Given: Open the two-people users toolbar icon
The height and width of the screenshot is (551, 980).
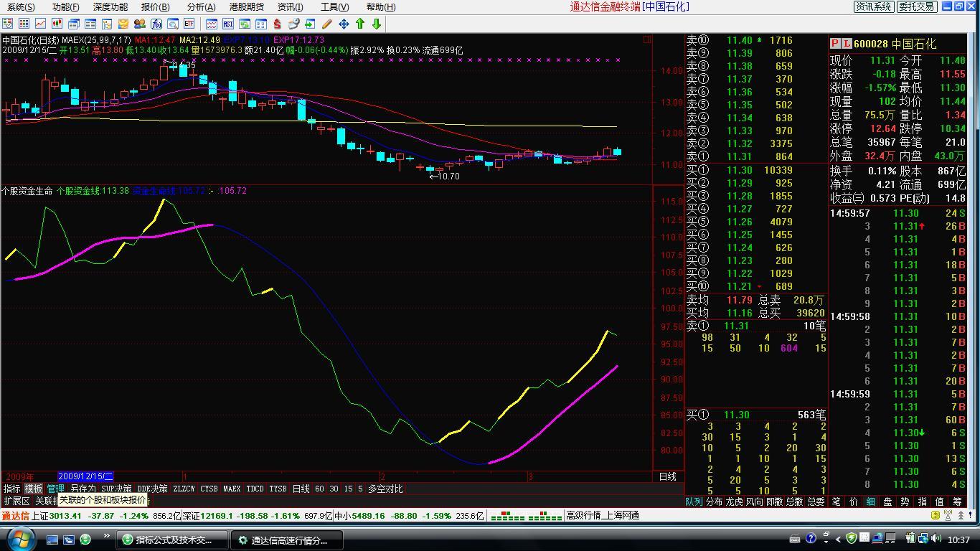Looking at the screenshot, I should (x=140, y=24).
